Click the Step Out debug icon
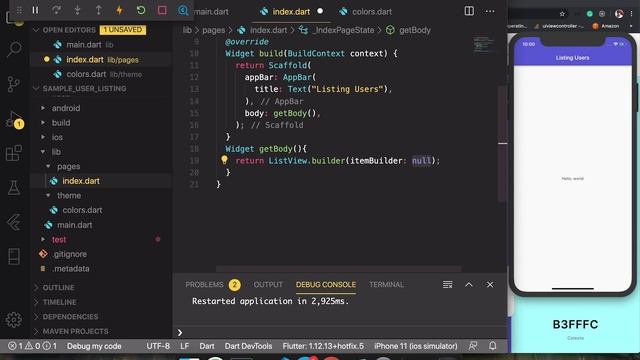Image resolution: width=640 pixels, height=360 pixels. (x=98, y=10)
